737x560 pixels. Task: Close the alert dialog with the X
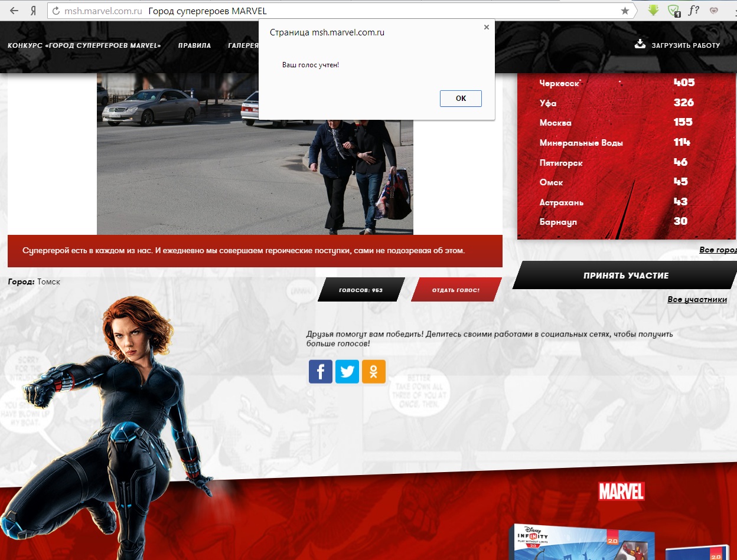point(487,27)
